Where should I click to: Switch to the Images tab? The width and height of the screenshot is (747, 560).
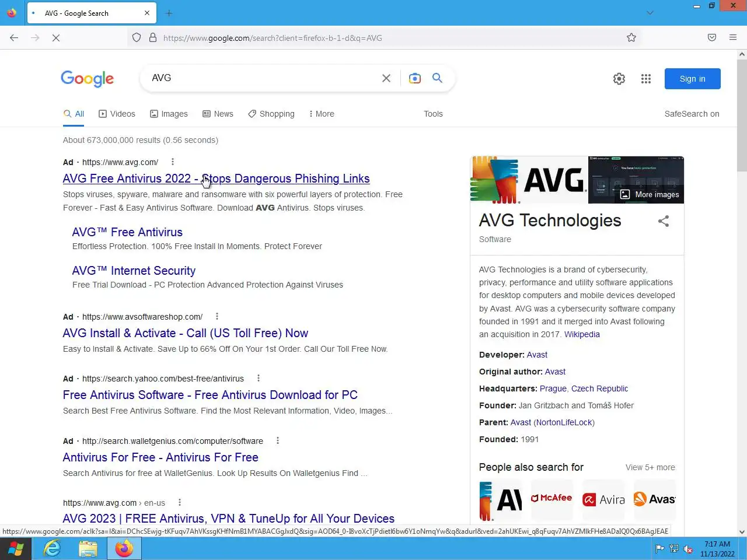(x=169, y=114)
